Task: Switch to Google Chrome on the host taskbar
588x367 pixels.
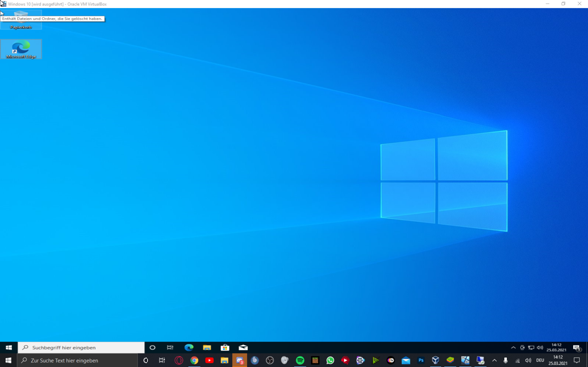Action: tap(194, 360)
